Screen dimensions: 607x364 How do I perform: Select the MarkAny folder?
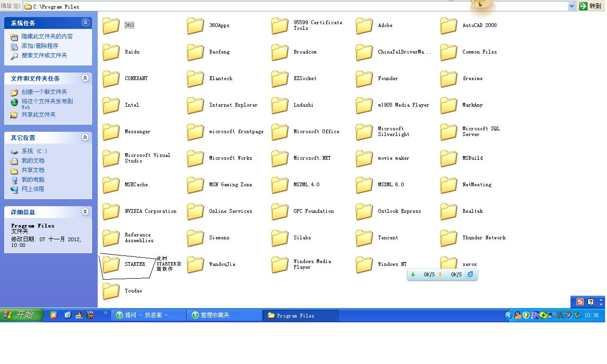[x=461, y=105]
